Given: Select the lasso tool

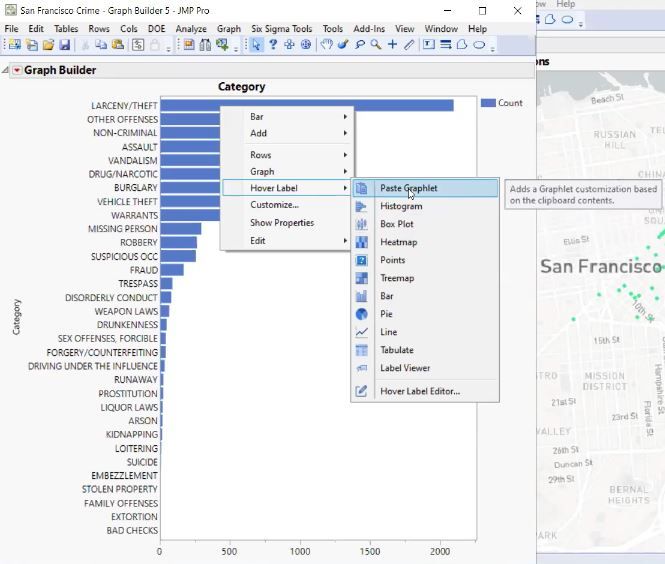Looking at the screenshot, I should pyautogui.click(x=360, y=45).
